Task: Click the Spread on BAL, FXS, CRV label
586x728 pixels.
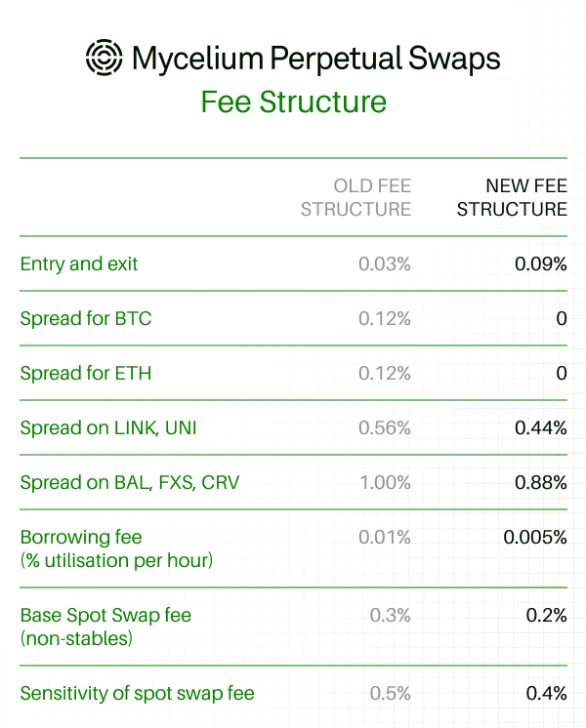Action: tap(130, 482)
